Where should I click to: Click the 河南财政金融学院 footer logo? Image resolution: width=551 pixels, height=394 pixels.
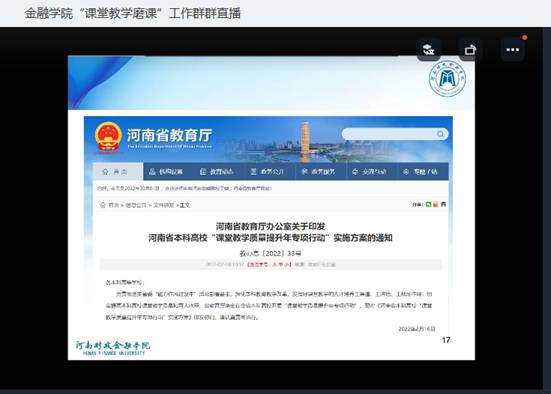click(x=113, y=348)
